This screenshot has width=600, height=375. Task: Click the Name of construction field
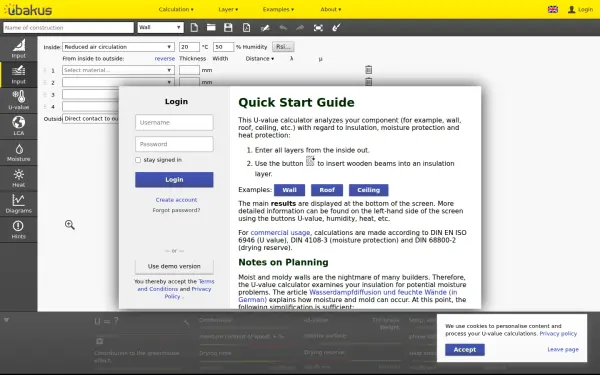coord(68,28)
